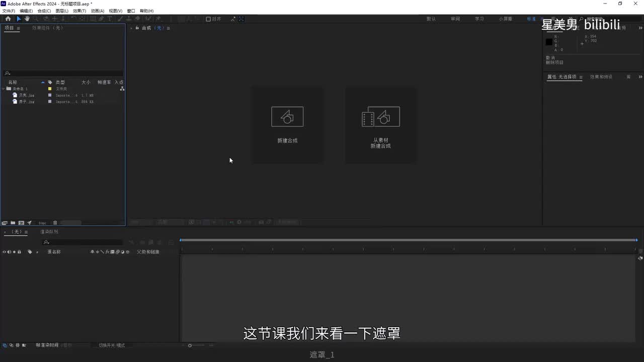Click 切换开关/模式 toggle button
This screenshot has height=362, width=644.
click(x=112, y=345)
